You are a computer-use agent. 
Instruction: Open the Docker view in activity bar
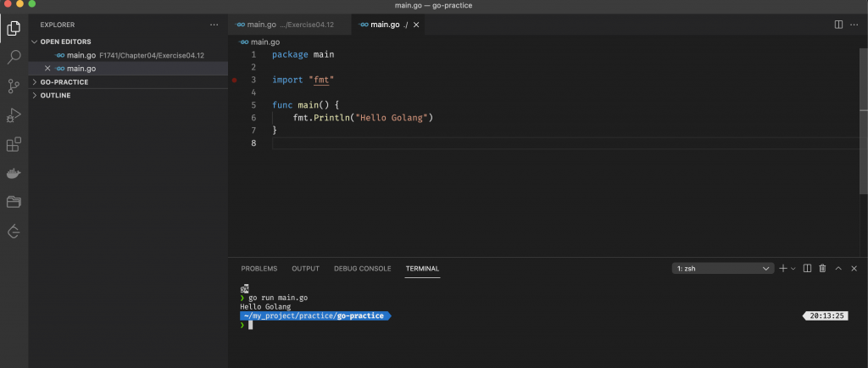point(14,173)
